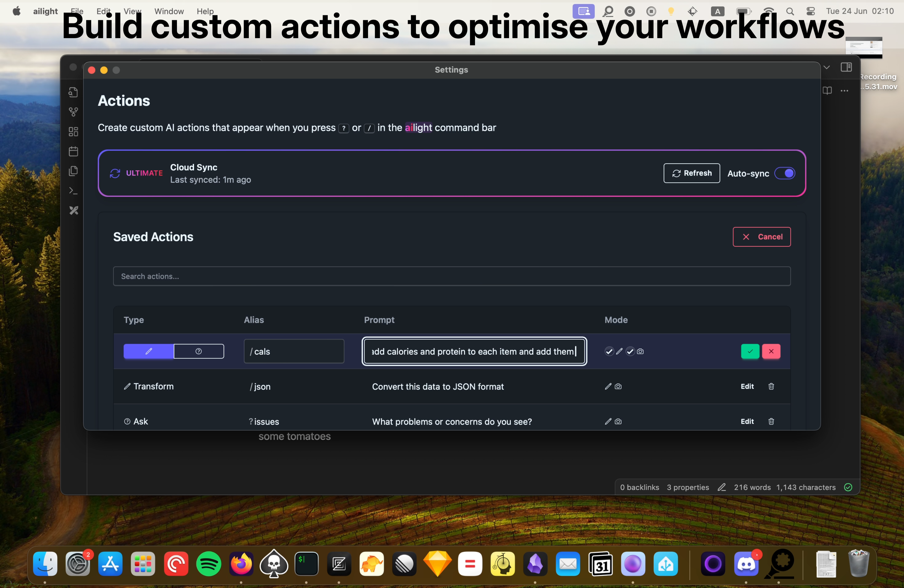Viewport: 904px width, 588px height.
Task: Click the pencil mode icon in cals row
Action: [619, 351]
